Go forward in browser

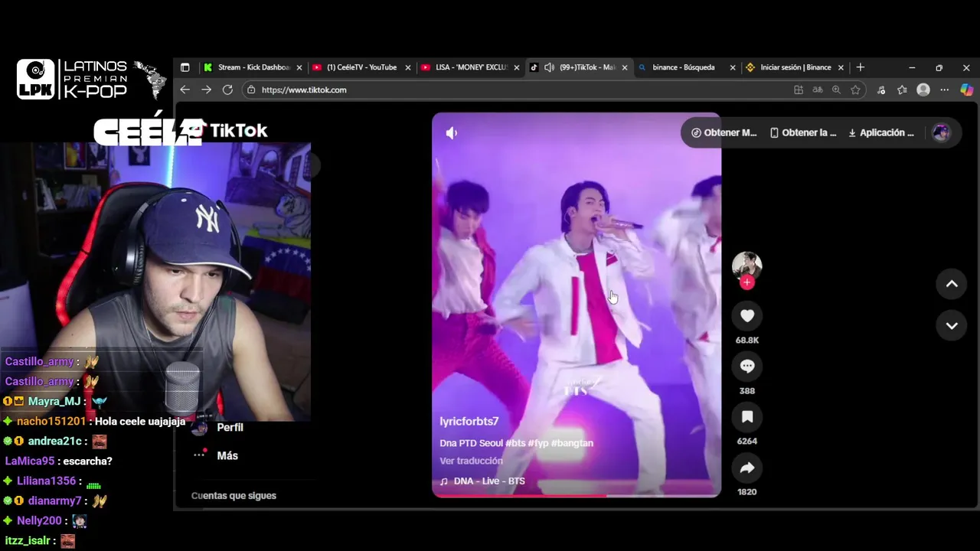[206, 90]
